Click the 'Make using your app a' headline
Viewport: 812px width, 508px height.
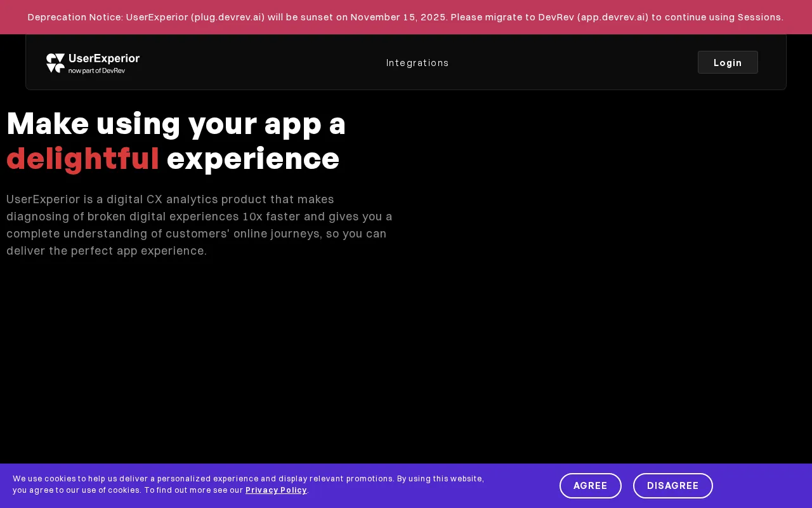point(176,123)
